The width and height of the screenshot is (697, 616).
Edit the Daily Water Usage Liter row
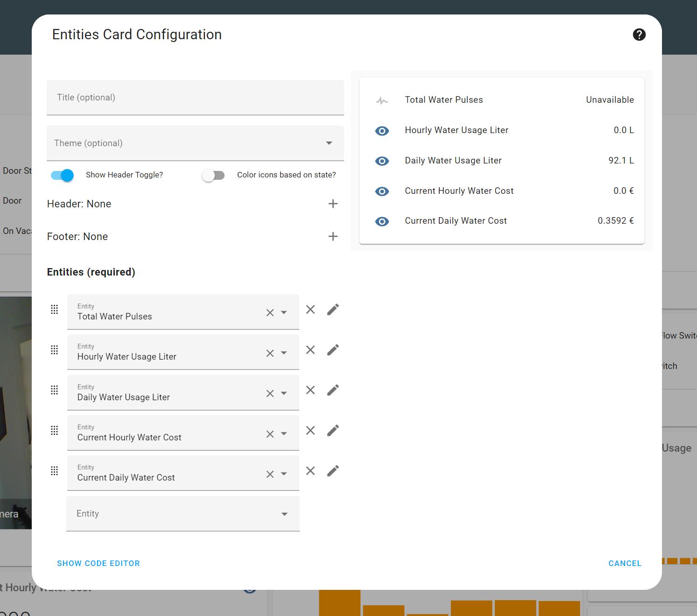(x=333, y=390)
